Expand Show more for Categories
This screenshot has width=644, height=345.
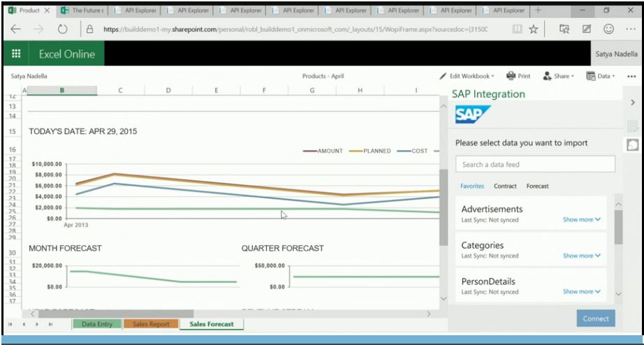click(x=582, y=256)
